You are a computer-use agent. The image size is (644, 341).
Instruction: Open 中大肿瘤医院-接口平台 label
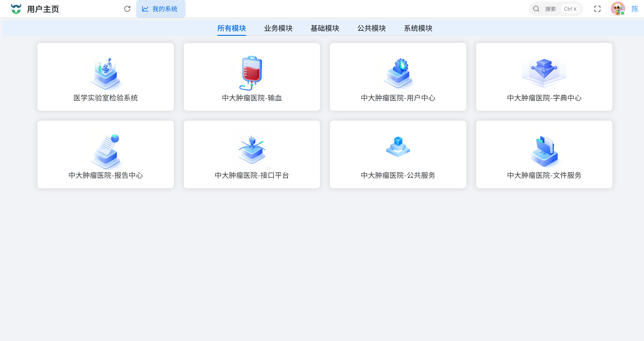click(252, 175)
